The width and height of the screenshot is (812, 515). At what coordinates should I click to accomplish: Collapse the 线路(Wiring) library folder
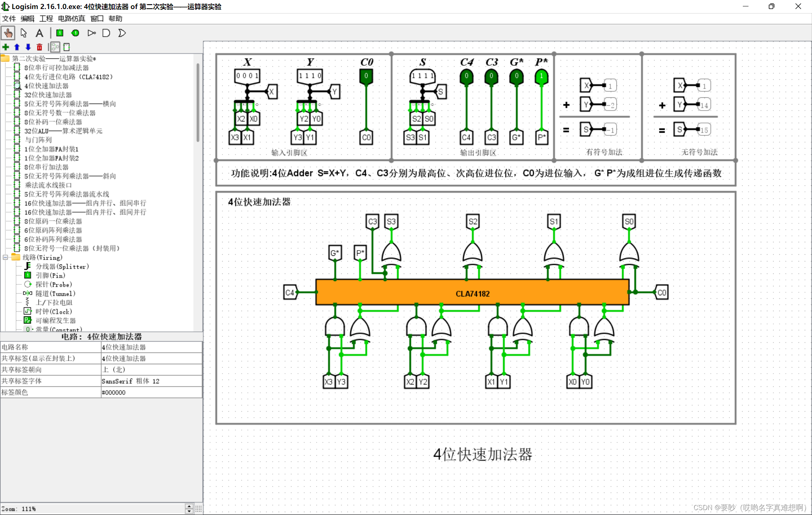click(x=5, y=258)
